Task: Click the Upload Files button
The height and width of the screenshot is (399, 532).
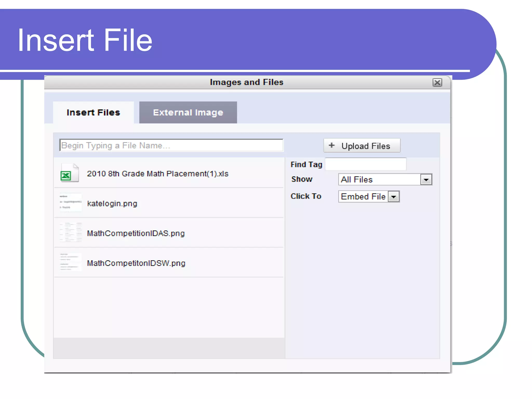Action: point(362,145)
